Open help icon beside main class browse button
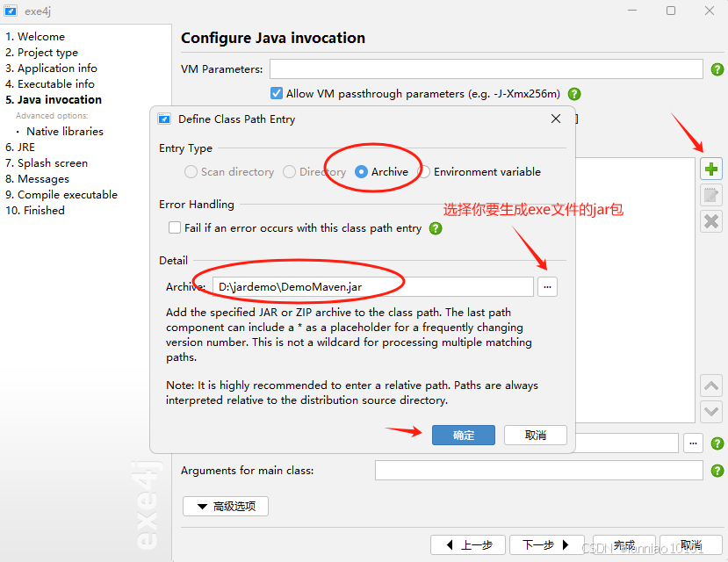728x562 pixels. 717,443
